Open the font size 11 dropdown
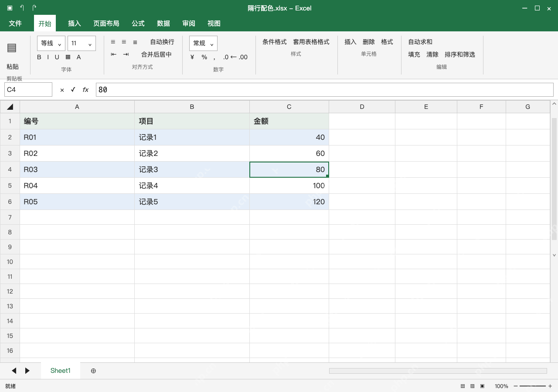Viewport: 558px width, 392px height. point(82,43)
